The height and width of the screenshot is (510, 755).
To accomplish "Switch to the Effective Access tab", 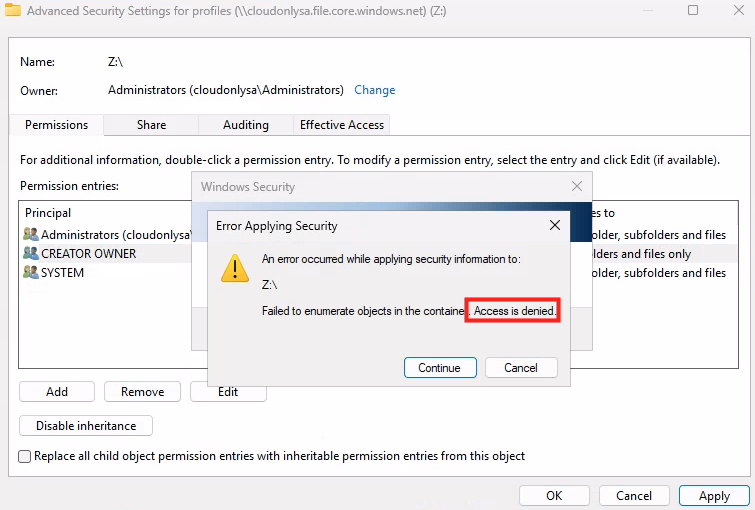I will [342, 125].
